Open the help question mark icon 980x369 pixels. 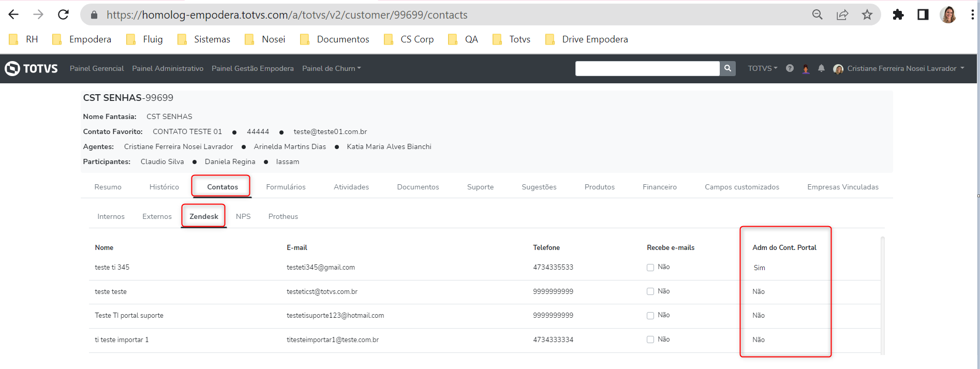(790, 68)
